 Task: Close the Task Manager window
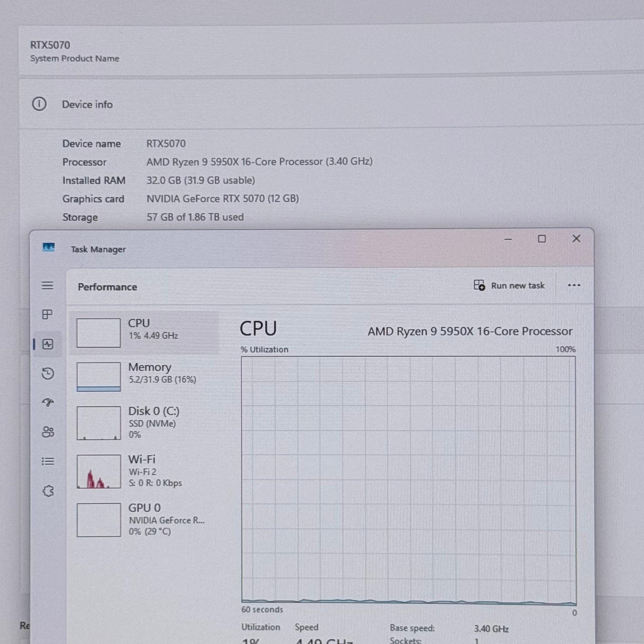point(576,238)
